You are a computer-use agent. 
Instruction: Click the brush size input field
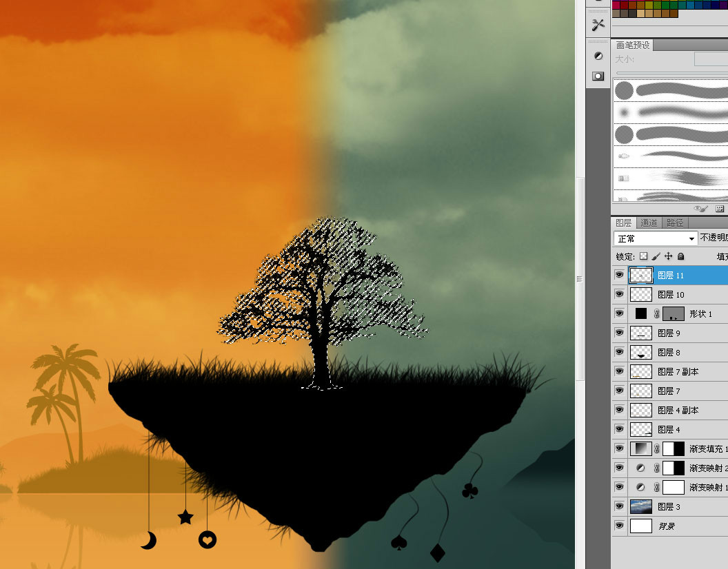pyautogui.click(x=711, y=59)
